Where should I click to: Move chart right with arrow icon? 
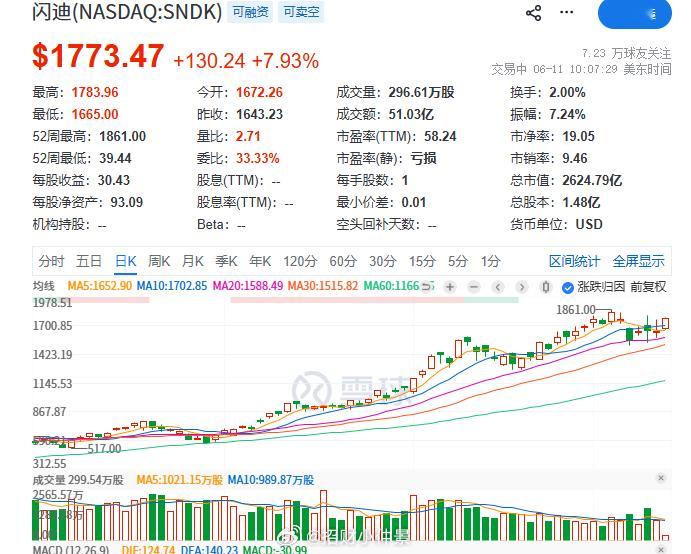(x=522, y=287)
